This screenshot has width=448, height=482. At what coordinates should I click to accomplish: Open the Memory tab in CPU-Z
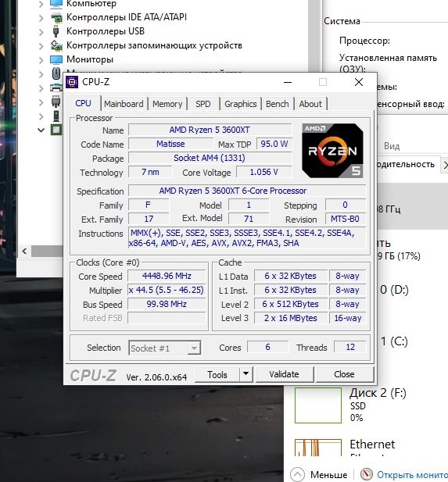167,104
